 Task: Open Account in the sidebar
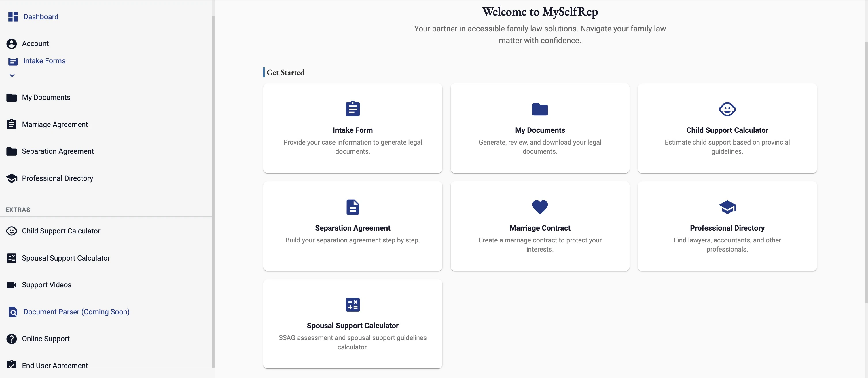point(35,44)
